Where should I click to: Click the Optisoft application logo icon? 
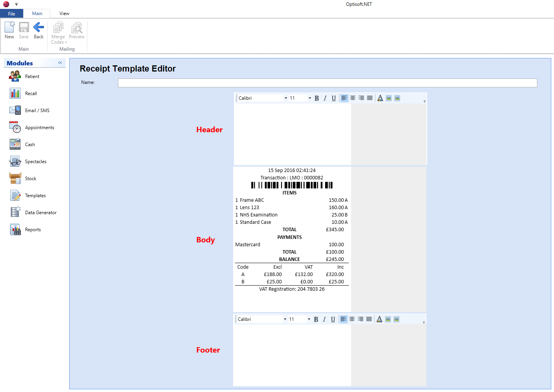point(6,4)
